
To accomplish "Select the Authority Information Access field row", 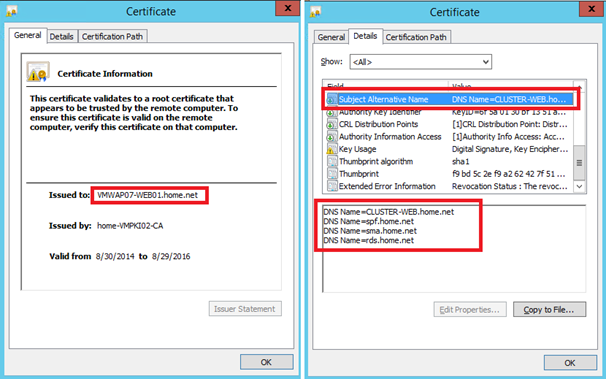I will [x=449, y=136].
